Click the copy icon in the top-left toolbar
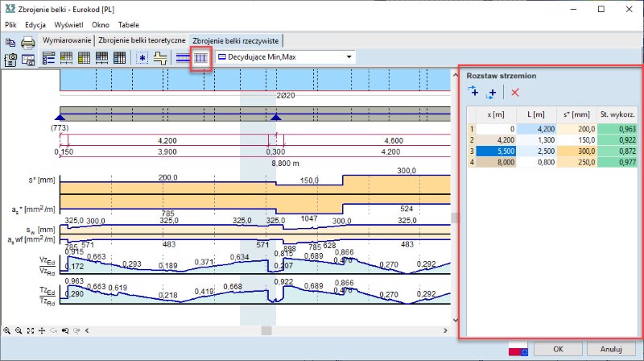Image resolution: width=644 pixels, height=361 pixels. pyautogui.click(x=11, y=43)
